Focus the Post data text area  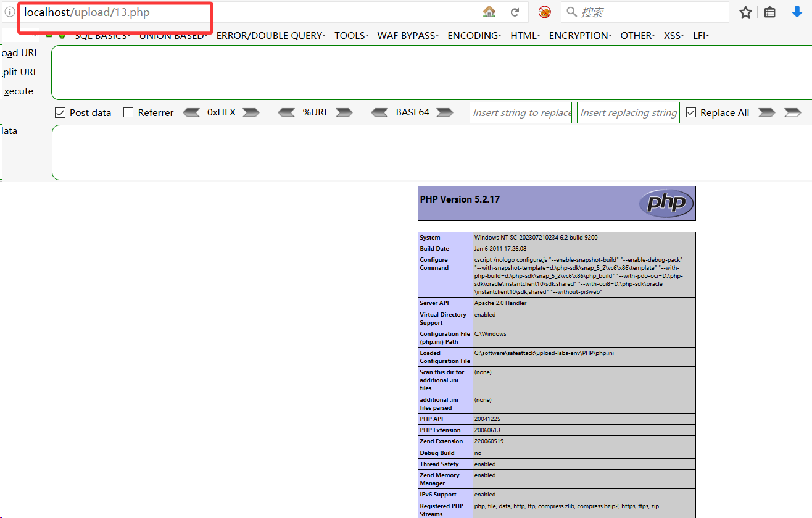(x=431, y=152)
